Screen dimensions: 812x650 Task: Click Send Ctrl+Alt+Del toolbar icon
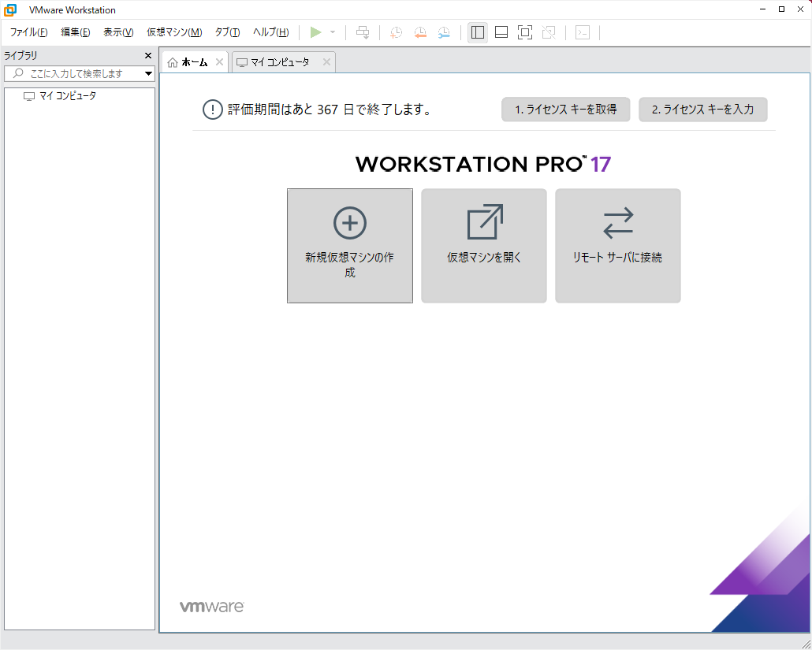pyautogui.click(x=363, y=32)
